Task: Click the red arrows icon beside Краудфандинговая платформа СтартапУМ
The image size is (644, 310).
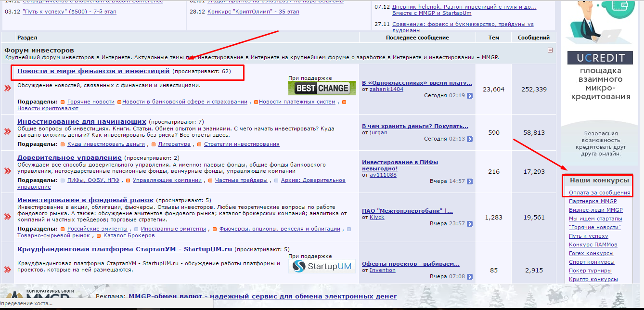Action: click(8, 269)
